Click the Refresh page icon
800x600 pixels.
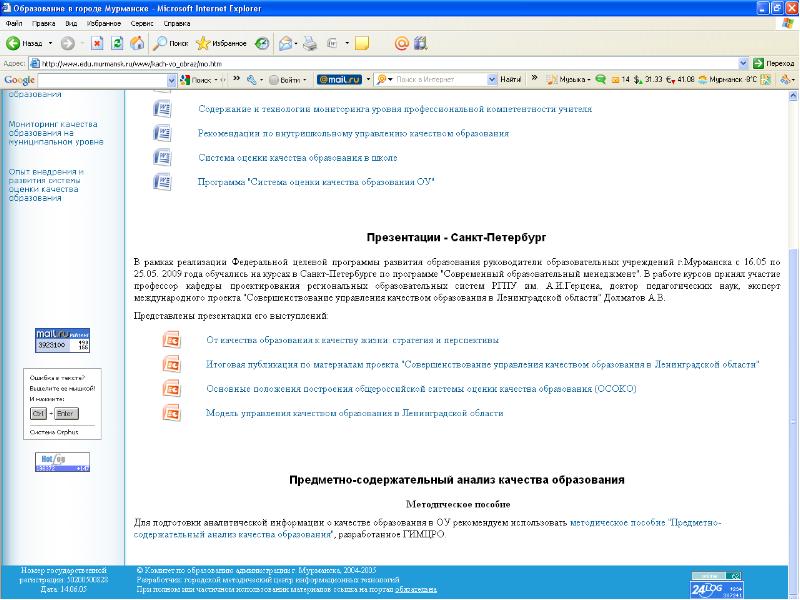[117, 43]
